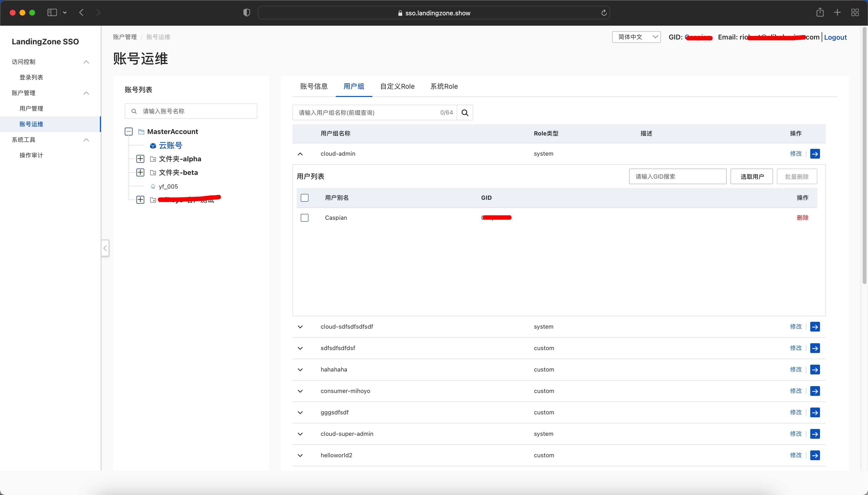Image resolution: width=868 pixels, height=495 pixels.
Task: Collapse the left navigation panel handle
Action: (105, 248)
